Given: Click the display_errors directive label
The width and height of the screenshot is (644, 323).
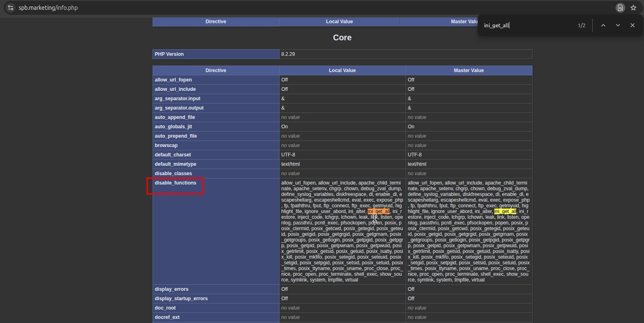Looking at the screenshot, I should click(x=171, y=289).
